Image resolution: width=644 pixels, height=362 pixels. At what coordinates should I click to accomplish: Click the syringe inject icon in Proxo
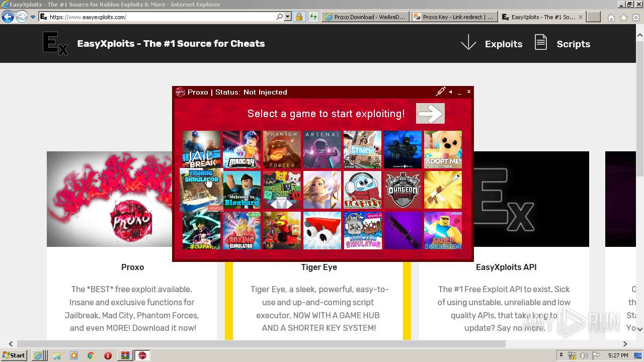(441, 92)
